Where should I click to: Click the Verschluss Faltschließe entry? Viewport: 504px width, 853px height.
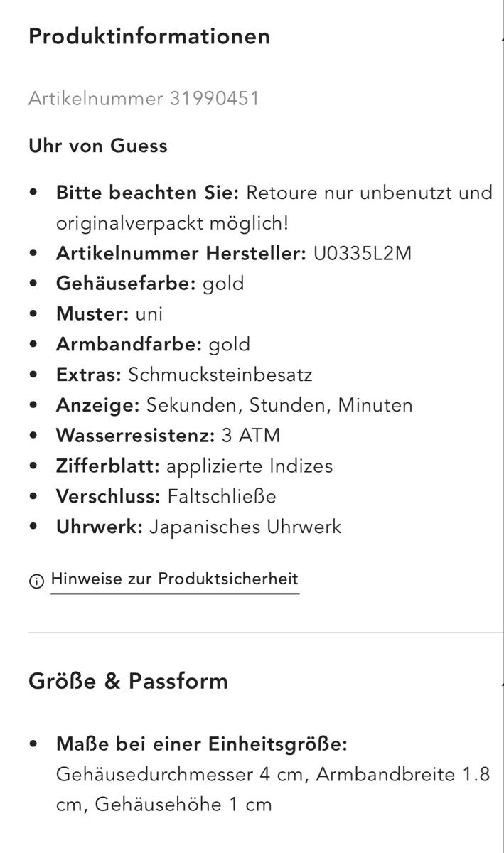tap(166, 496)
